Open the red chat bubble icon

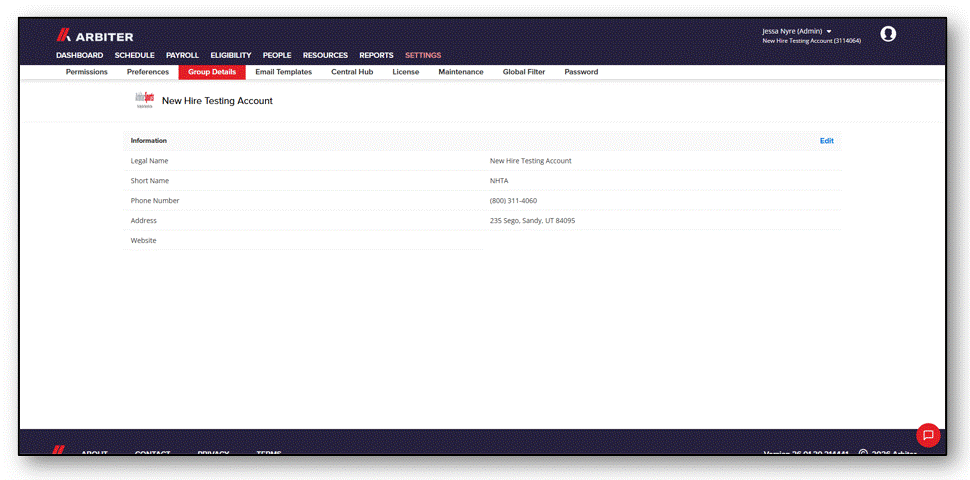coord(928,435)
